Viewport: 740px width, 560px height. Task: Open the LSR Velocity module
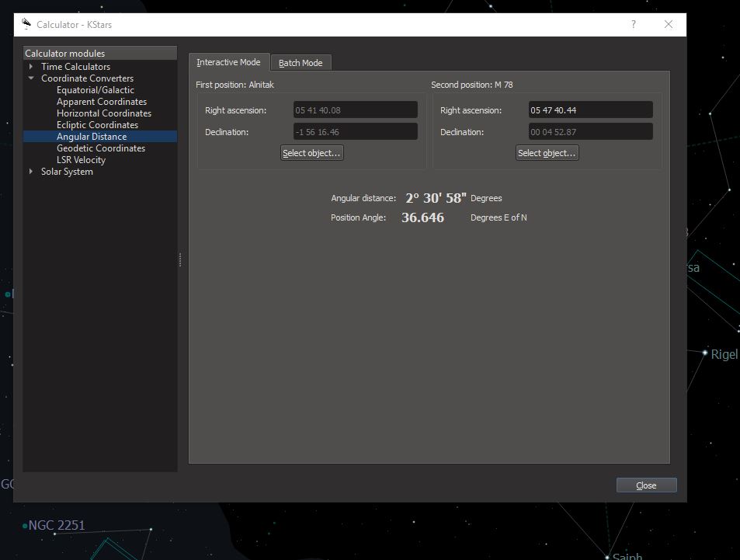pyautogui.click(x=82, y=159)
